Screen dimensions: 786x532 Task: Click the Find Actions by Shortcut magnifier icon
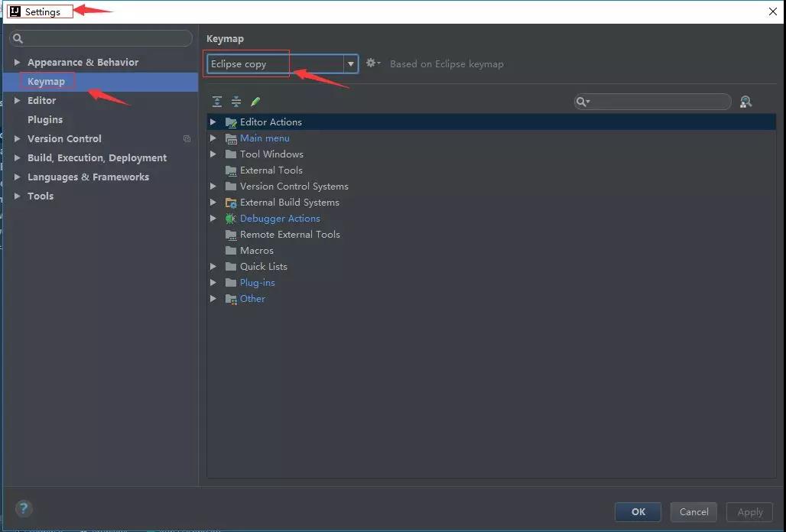click(745, 101)
